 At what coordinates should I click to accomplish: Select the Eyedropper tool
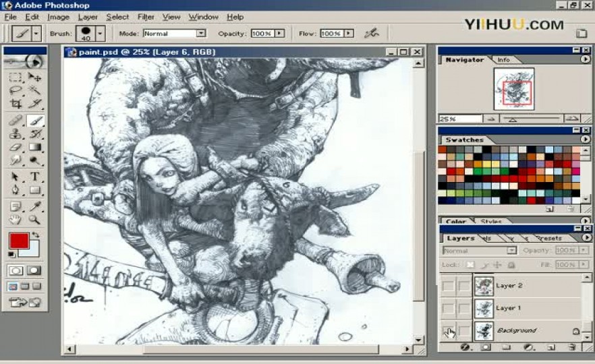click(x=35, y=207)
